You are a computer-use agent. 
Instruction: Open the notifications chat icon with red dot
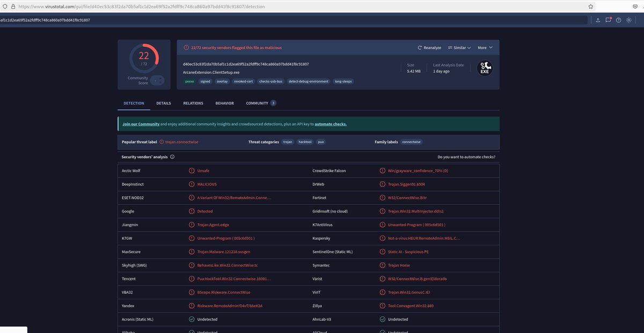(x=608, y=20)
